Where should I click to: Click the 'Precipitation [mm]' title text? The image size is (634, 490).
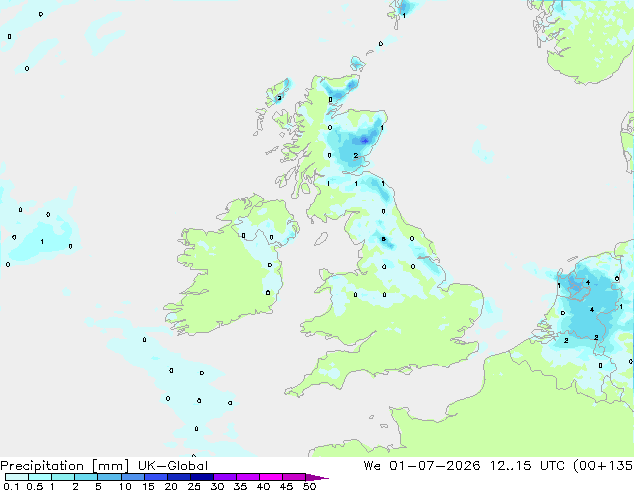[65, 466]
